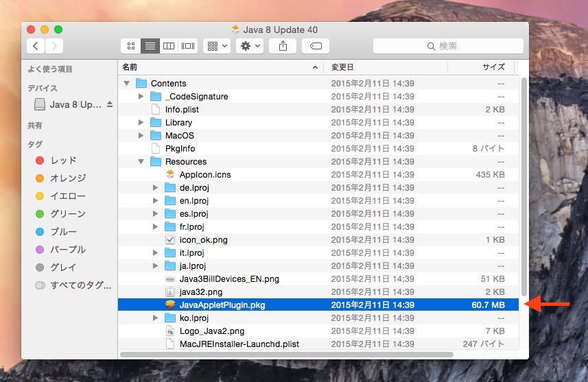Select MacJREInstaller-Launchd.plist file icon

[170, 344]
